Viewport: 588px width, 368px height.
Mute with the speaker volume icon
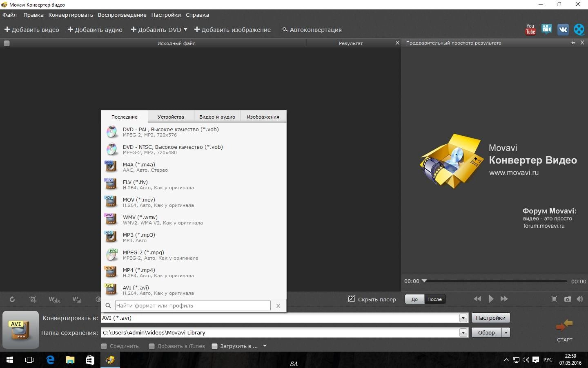pos(580,299)
